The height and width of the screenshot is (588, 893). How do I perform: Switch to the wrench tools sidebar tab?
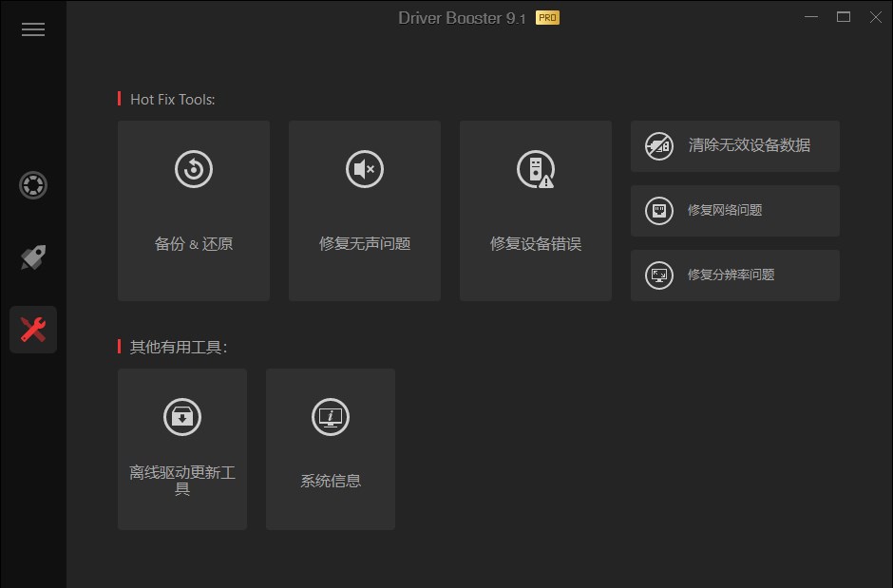click(33, 330)
